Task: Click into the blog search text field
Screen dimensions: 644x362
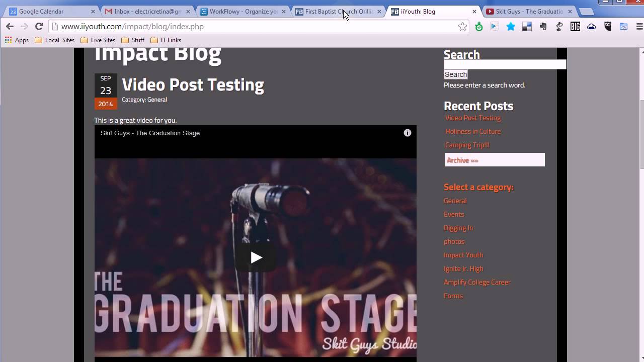Action: click(505, 64)
